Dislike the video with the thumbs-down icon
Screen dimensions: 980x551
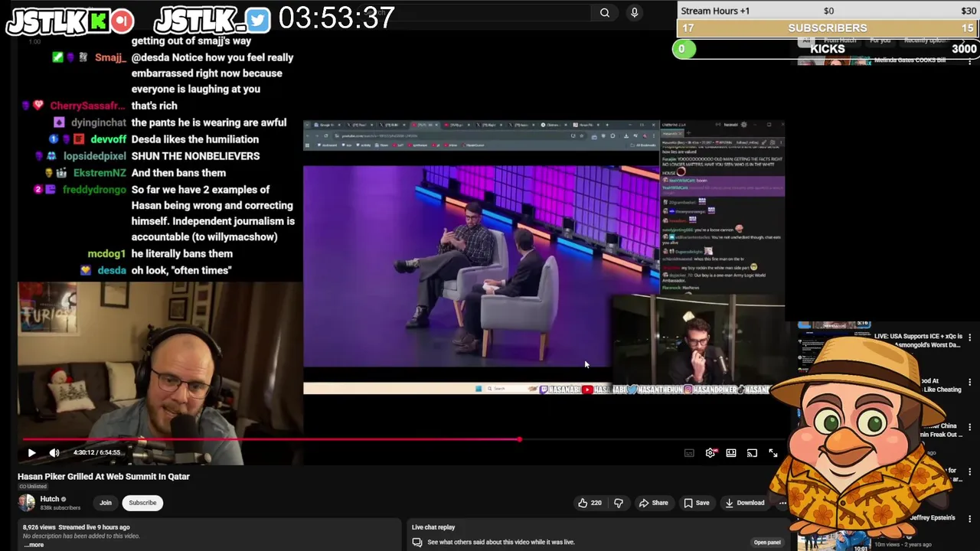(619, 503)
